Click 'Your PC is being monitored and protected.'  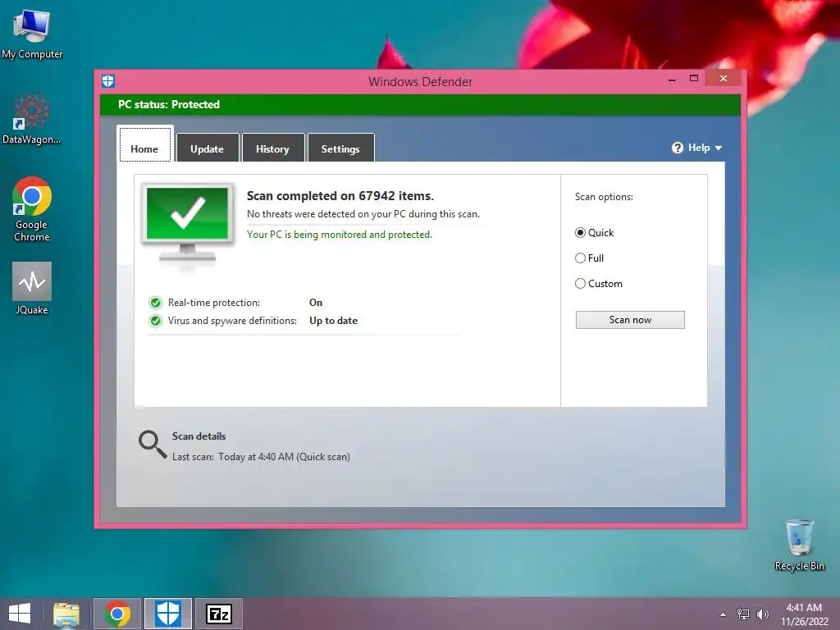339,235
